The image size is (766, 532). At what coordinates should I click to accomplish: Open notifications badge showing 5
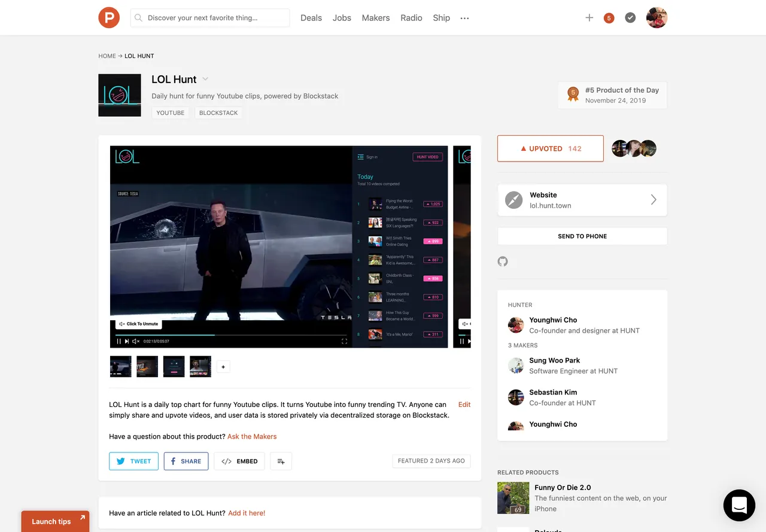coord(609,18)
